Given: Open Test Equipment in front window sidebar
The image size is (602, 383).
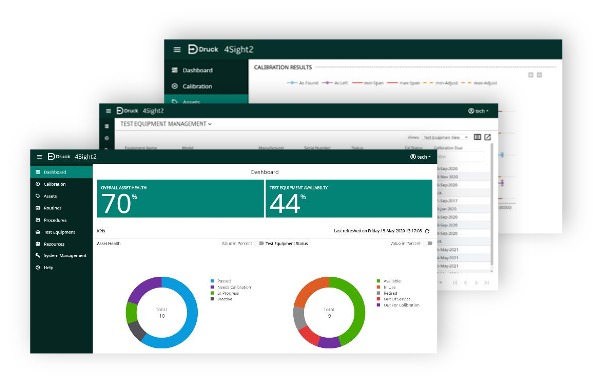Looking at the screenshot, I should 61,232.
